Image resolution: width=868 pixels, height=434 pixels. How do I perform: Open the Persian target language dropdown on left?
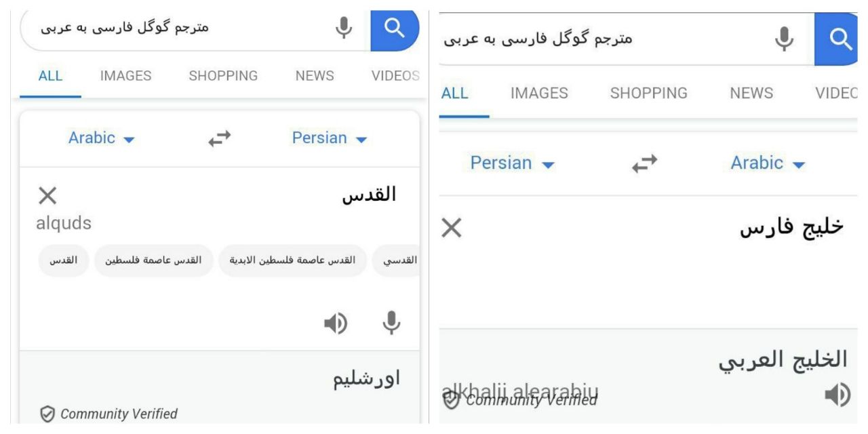(x=330, y=138)
